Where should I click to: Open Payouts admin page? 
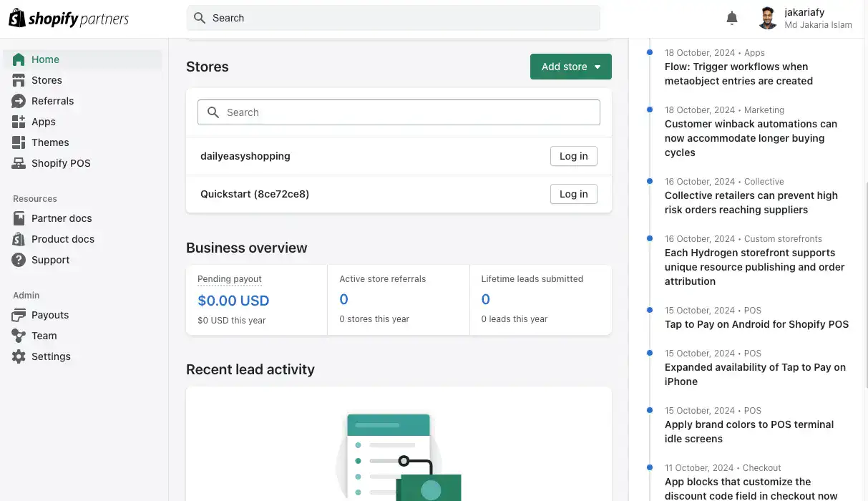coord(82,315)
